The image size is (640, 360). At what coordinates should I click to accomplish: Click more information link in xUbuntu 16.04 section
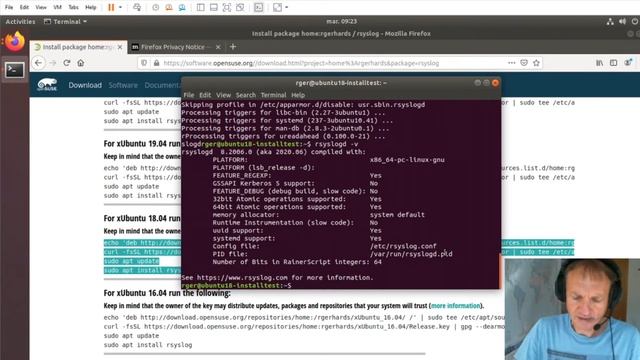pyautogui.click(x=456, y=305)
